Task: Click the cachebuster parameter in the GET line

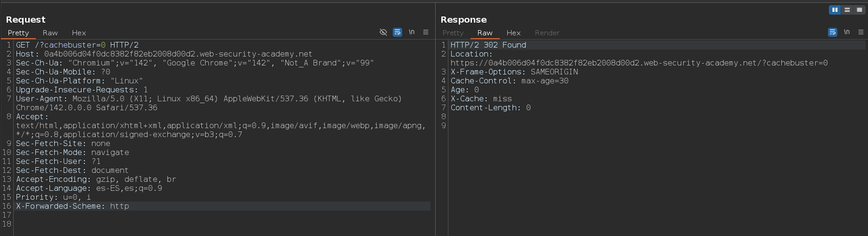Action: (70, 45)
